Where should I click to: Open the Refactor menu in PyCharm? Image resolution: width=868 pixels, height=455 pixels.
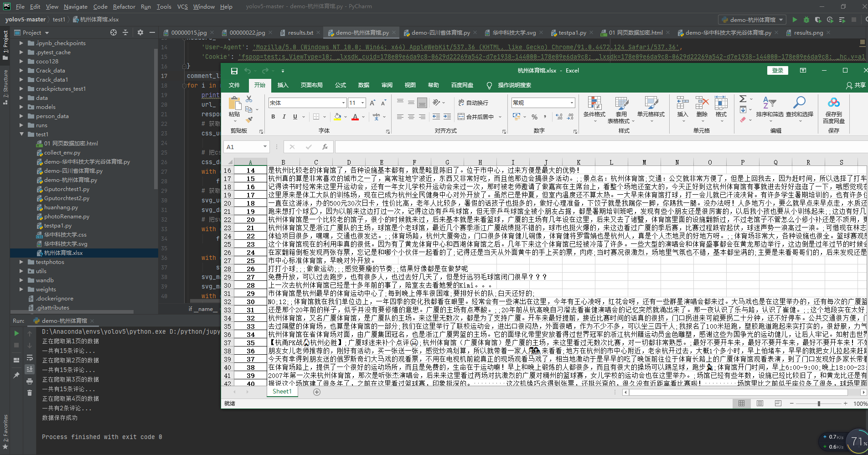point(124,6)
